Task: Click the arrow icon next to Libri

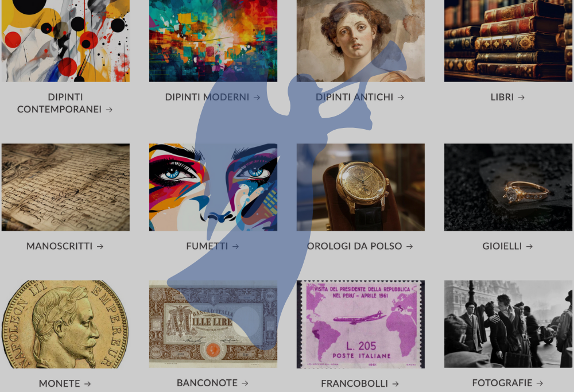Action: coord(521,98)
